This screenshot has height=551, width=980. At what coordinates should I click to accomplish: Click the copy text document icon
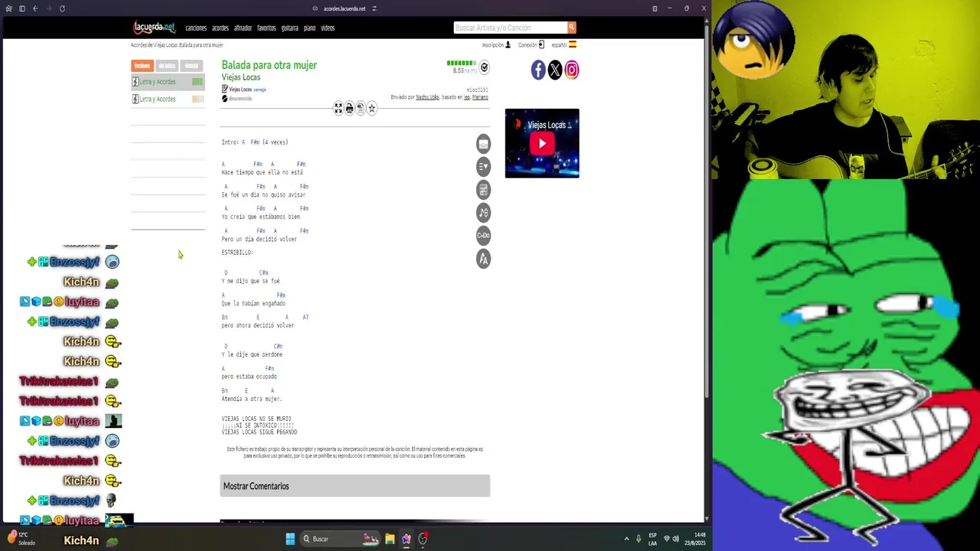[361, 109]
